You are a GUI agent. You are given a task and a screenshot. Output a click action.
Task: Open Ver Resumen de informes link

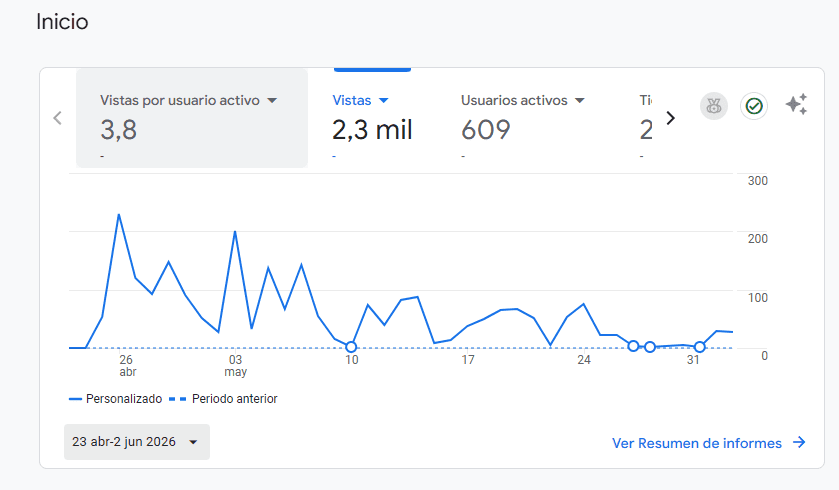coord(697,443)
